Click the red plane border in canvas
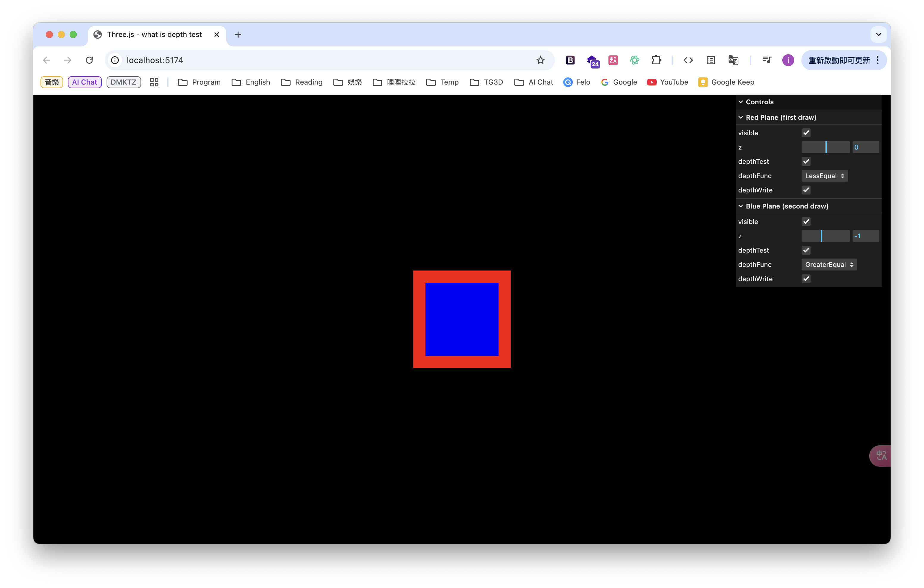Viewport: 924px width, 588px height. click(462, 276)
